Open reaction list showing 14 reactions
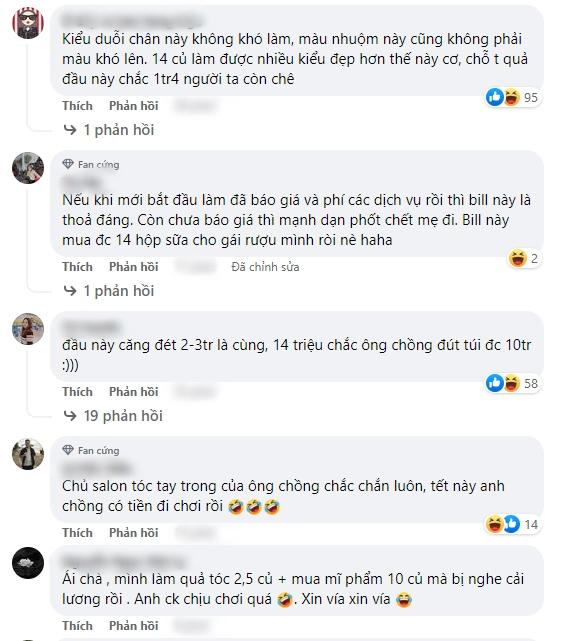Viewport: 581px width, 641px height. click(513, 524)
